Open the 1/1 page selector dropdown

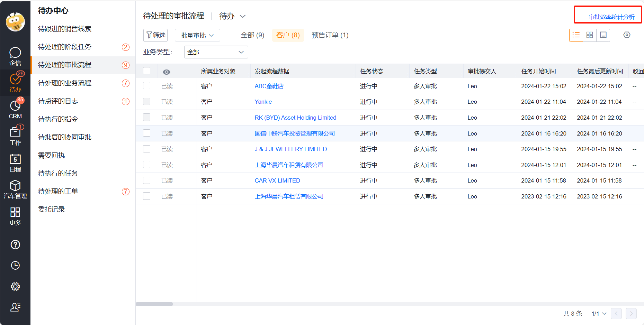(x=599, y=314)
